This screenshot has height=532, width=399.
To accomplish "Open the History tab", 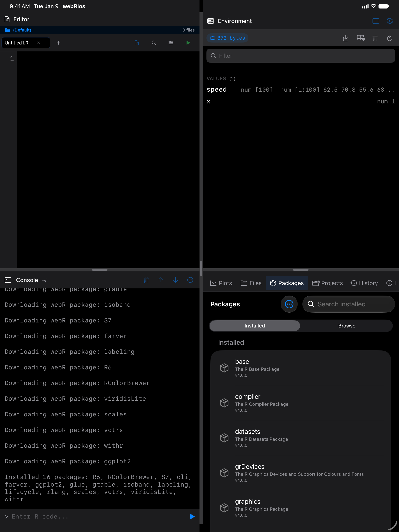I will coord(364,283).
